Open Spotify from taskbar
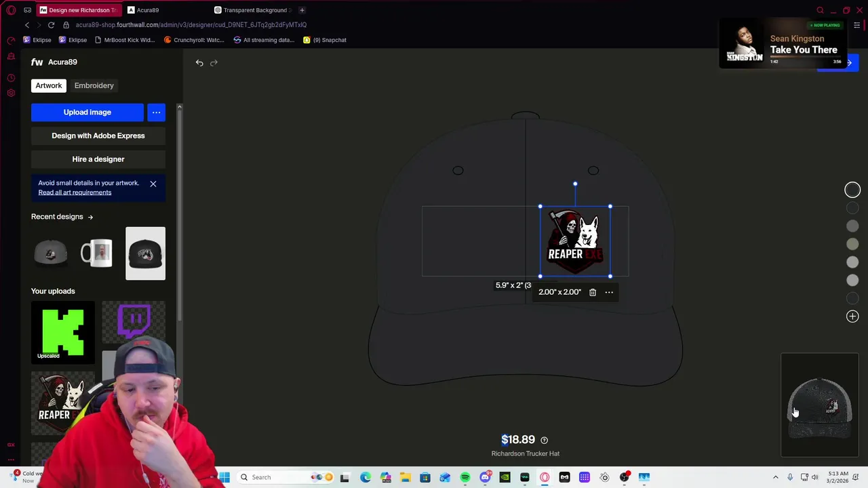This screenshot has width=868, height=488. (465, 477)
